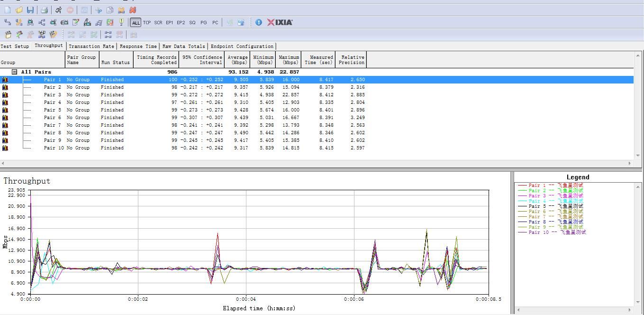This screenshot has height=315, width=644.
Task: Click the Paste clipboard icon
Action: (x=121, y=9)
